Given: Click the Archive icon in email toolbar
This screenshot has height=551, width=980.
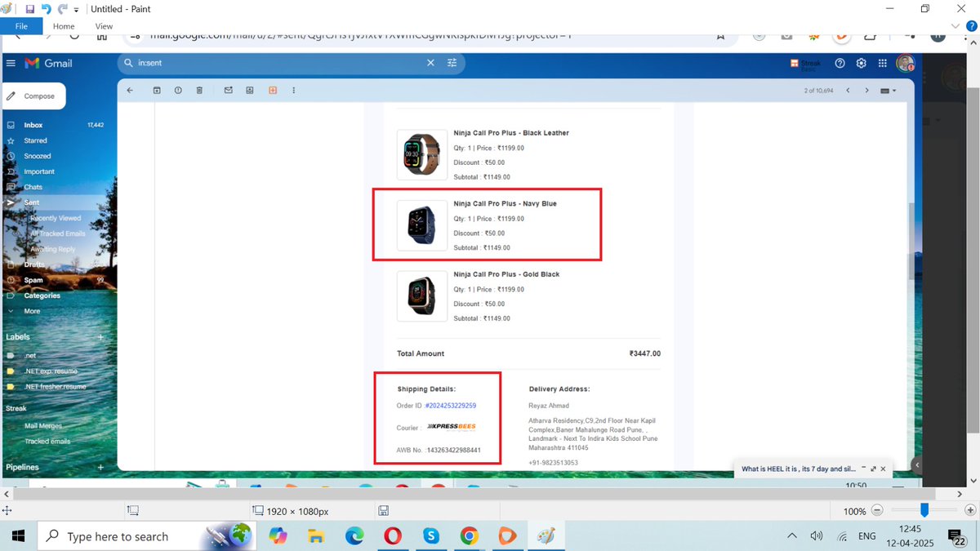Looking at the screenshot, I should (157, 90).
